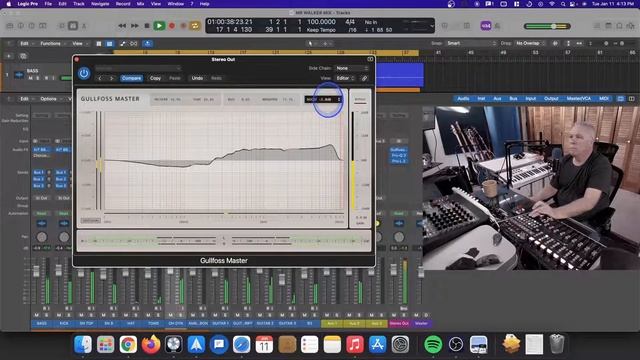Start playback with the green Play button

click(159, 26)
